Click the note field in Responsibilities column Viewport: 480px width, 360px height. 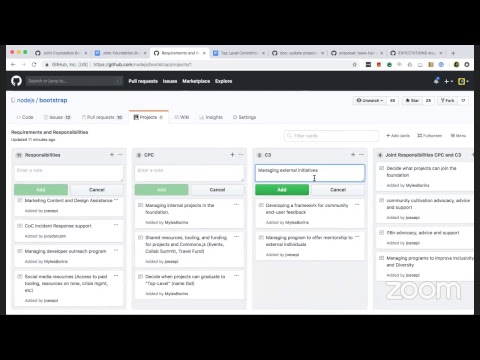tap(69, 173)
